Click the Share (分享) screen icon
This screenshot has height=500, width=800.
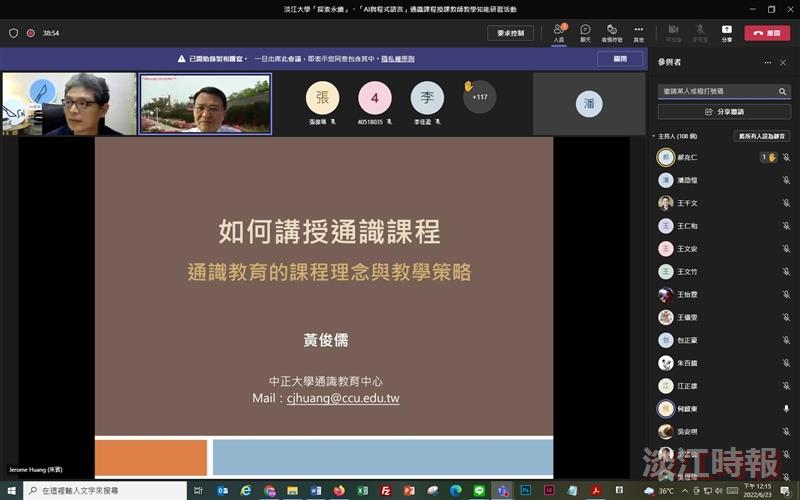[x=727, y=33]
